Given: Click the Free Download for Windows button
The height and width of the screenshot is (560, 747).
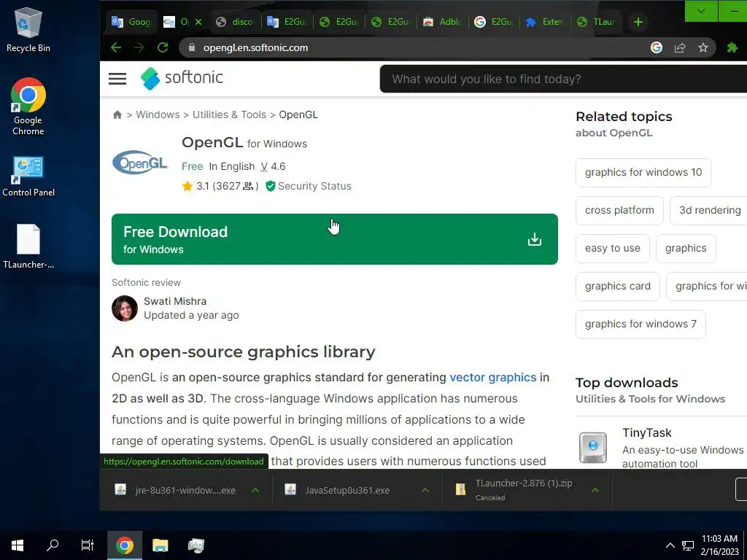Looking at the screenshot, I should (x=334, y=239).
